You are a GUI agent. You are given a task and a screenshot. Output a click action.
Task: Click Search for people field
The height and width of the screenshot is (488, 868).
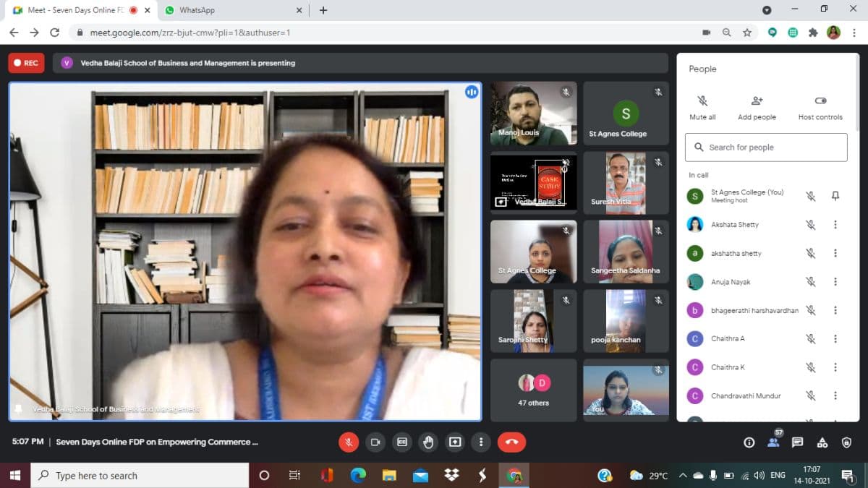[766, 147]
